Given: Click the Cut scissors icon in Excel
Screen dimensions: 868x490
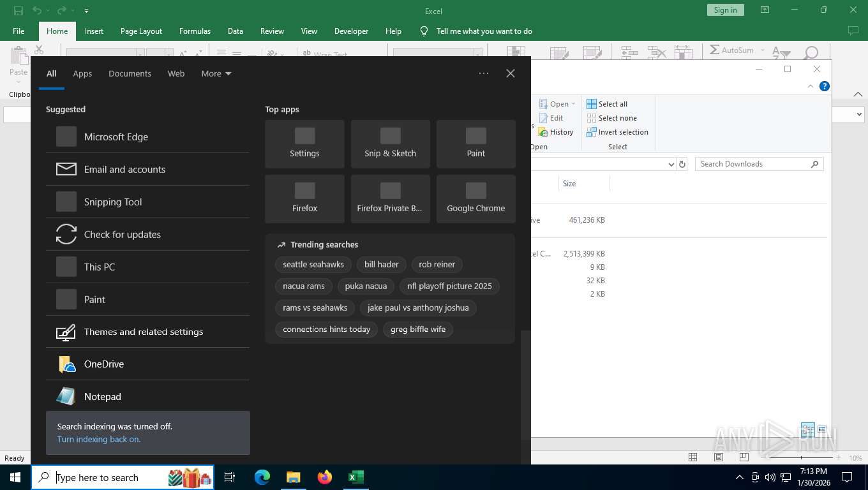Looking at the screenshot, I should [x=38, y=49].
